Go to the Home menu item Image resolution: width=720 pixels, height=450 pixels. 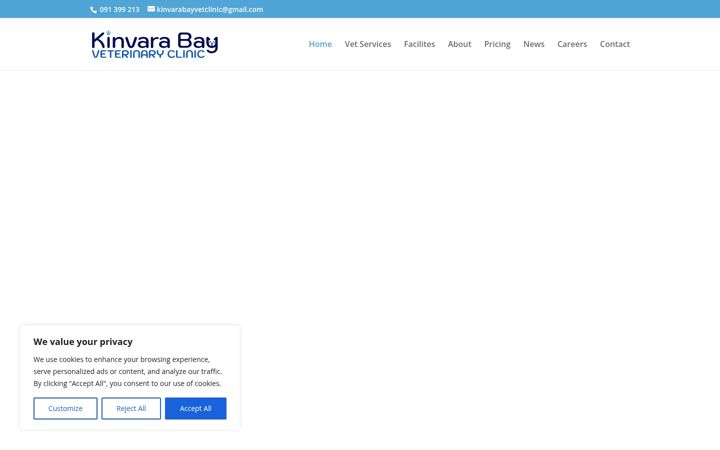tap(320, 44)
